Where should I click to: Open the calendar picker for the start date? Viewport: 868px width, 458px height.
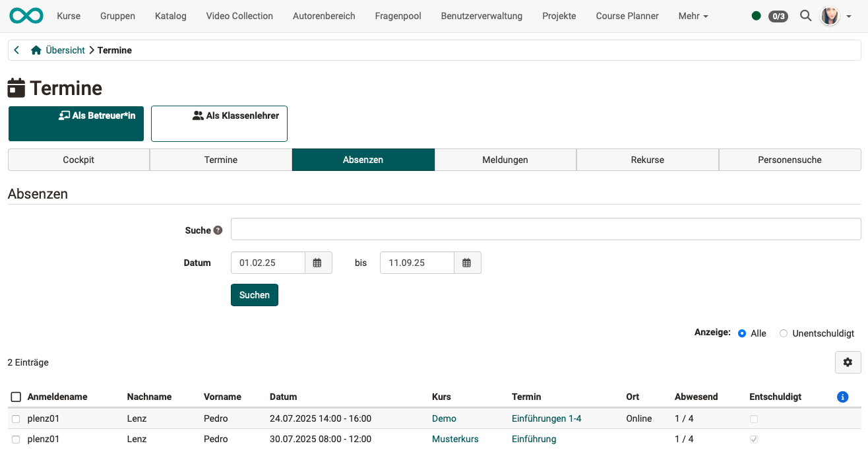[318, 262]
